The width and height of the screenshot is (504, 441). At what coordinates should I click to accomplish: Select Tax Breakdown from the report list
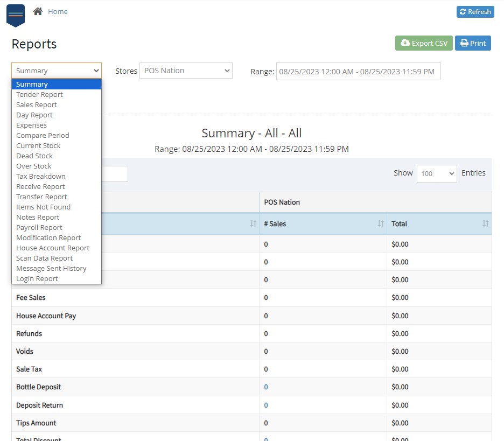pos(40,176)
